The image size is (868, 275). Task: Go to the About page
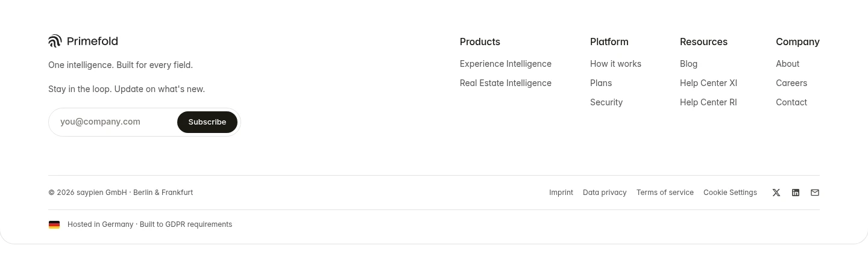787,64
